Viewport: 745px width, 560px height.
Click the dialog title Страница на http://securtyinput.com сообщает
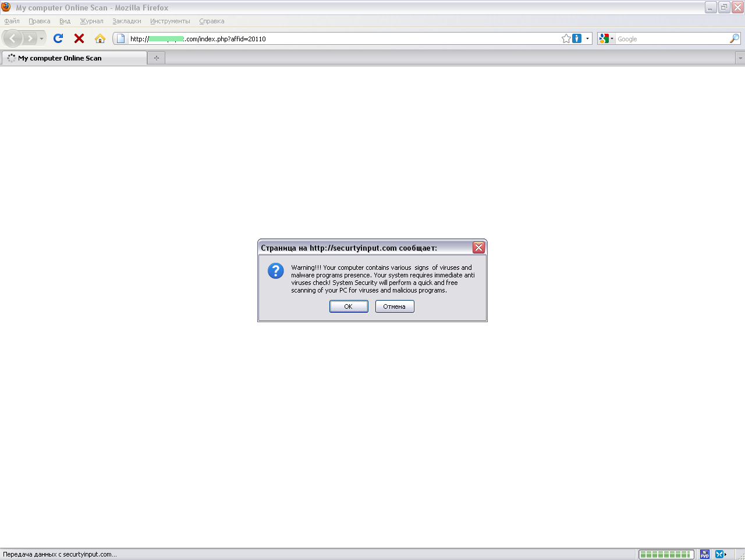click(x=349, y=248)
